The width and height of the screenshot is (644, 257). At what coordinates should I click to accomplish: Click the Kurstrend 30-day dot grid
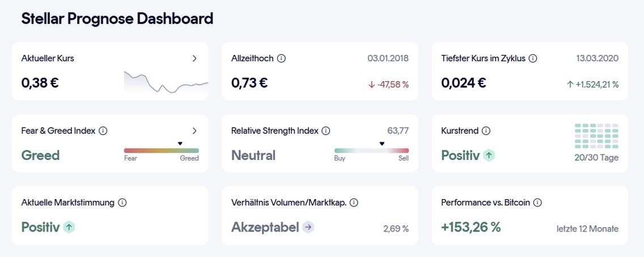point(596,136)
